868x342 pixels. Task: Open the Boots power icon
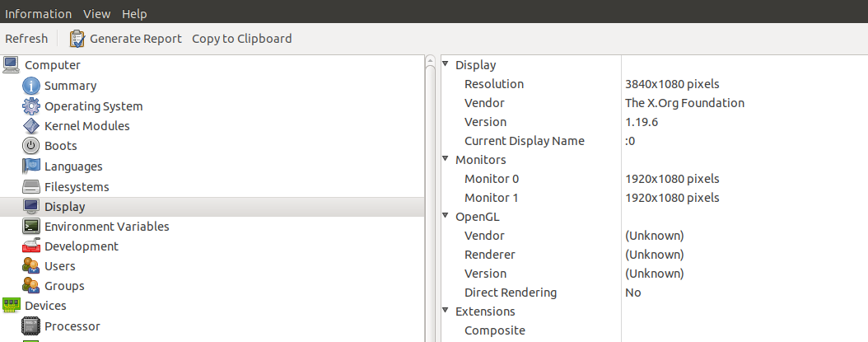(30, 146)
